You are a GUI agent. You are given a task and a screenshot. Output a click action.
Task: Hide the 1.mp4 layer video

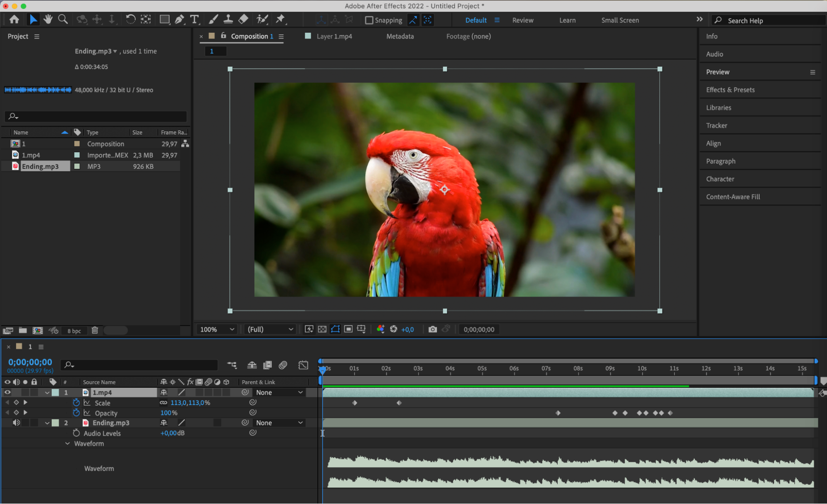7,392
